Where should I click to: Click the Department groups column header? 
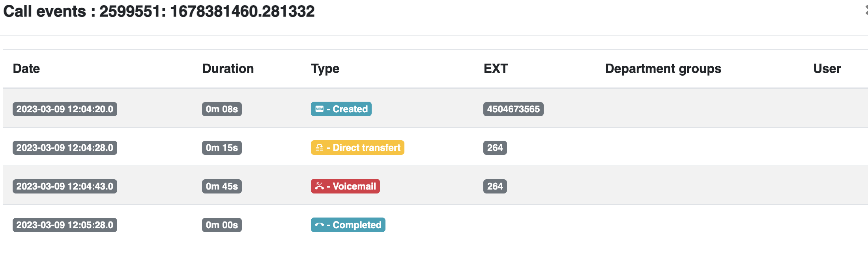coord(663,69)
